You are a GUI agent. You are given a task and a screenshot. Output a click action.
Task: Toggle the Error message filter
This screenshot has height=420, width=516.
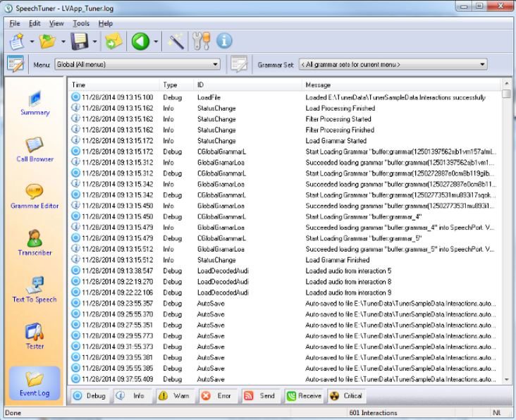(218, 396)
